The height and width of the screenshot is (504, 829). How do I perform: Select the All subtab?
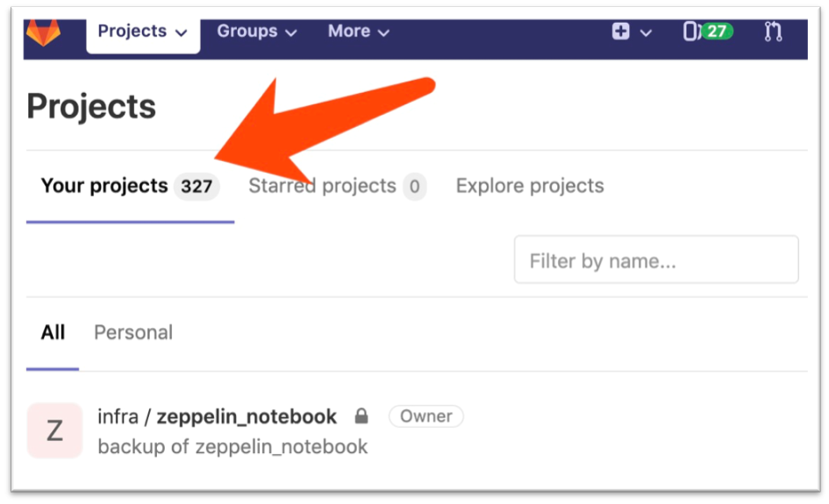click(x=53, y=333)
